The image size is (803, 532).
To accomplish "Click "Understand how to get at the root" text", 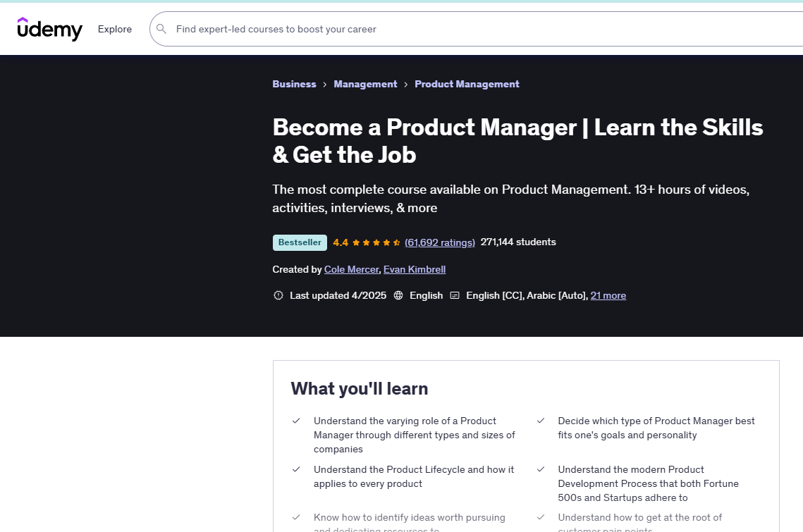I will 639,522.
